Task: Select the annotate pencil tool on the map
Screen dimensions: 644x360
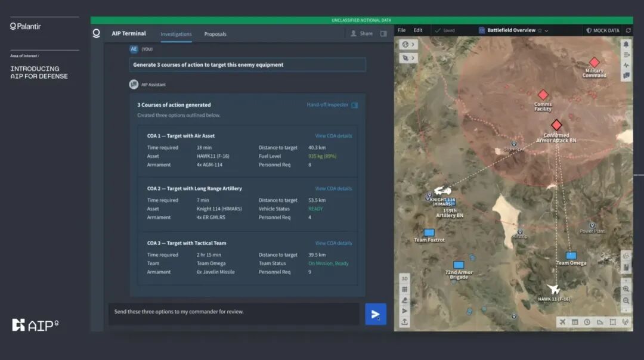Action: pos(404,300)
